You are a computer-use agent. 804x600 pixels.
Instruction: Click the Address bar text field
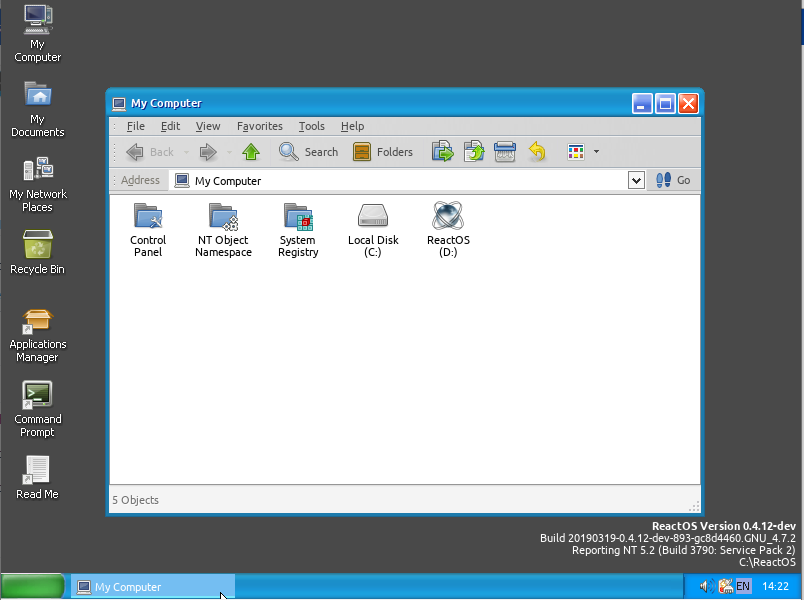coord(399,181)
